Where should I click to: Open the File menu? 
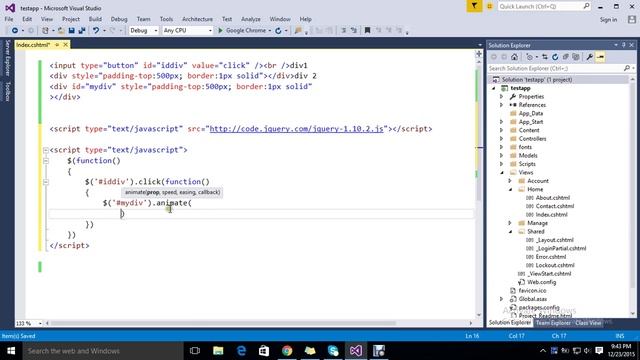9,19
